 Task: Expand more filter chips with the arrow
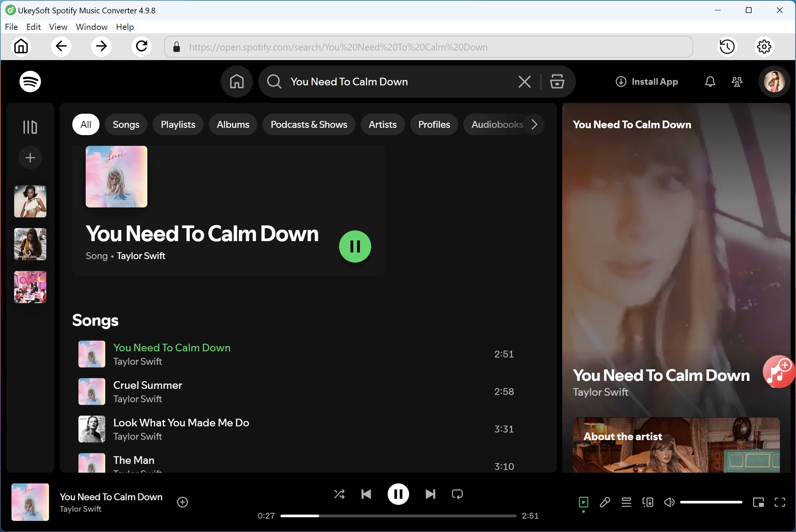click(x=535, y=124)
